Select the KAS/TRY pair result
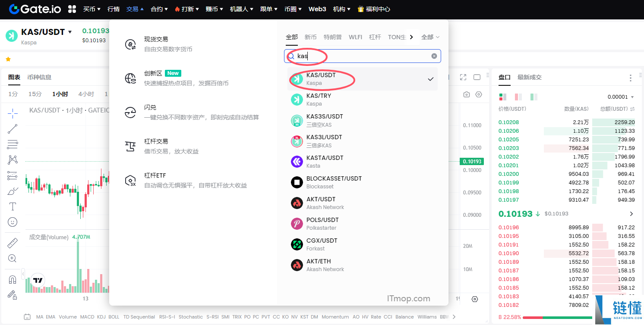The width and height of the screenshot is (644, 325). (363, 100)
